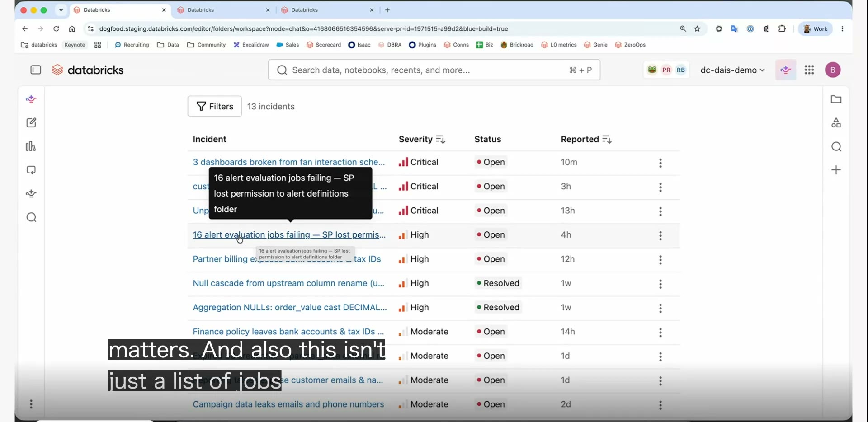Viewport: 868px width, 422px height.
Task: Focus the Search data, notebooks, recents field
Action: (434, 70)
